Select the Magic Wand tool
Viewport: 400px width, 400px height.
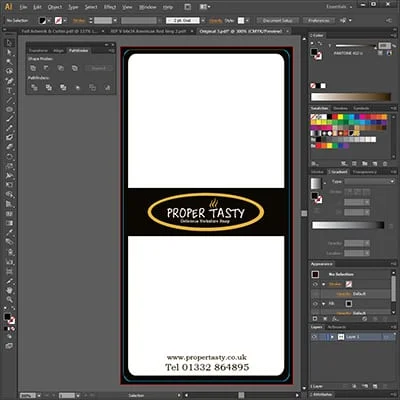[x=9, y=62]
